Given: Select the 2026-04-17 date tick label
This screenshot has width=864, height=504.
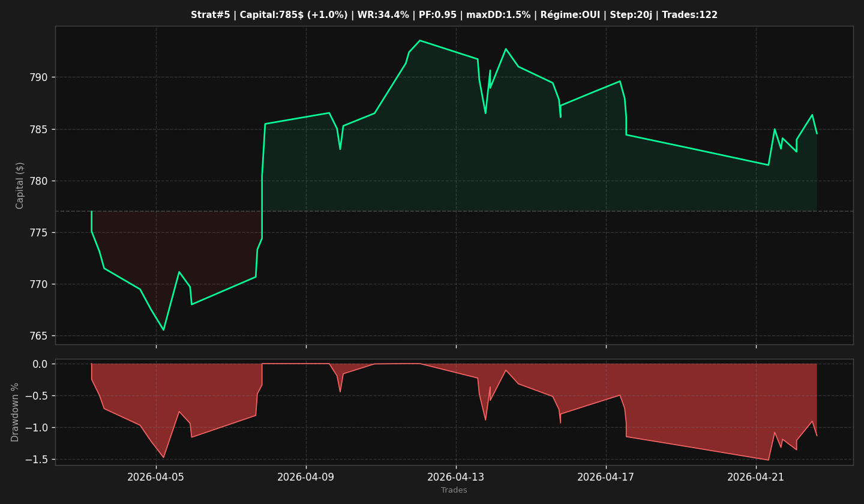Looking at the screenshot, I should 606,477.
